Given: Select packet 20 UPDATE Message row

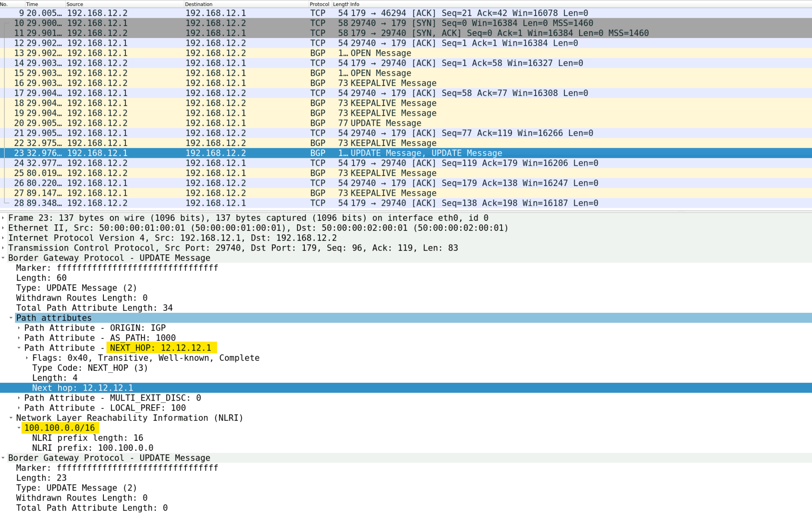Looking at the screenshot, I should (x=406, y=123).
